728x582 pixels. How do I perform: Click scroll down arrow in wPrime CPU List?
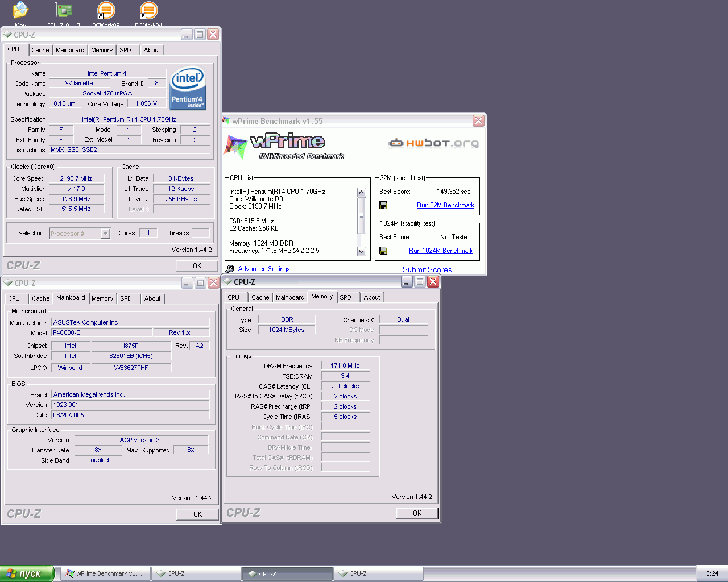361,251
